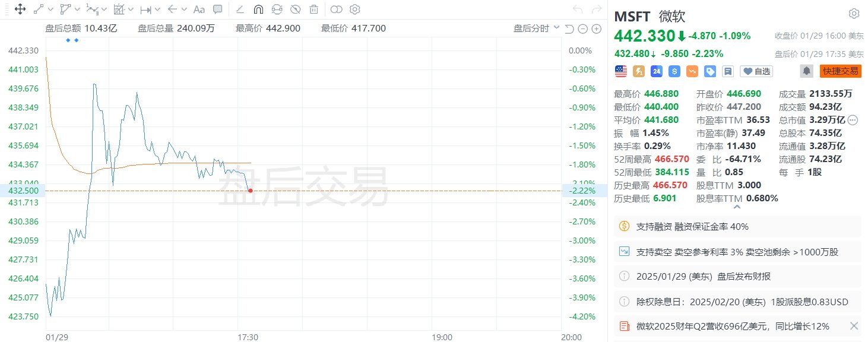
Task: Click the price alert bell icon
Action: click(806, 71)
